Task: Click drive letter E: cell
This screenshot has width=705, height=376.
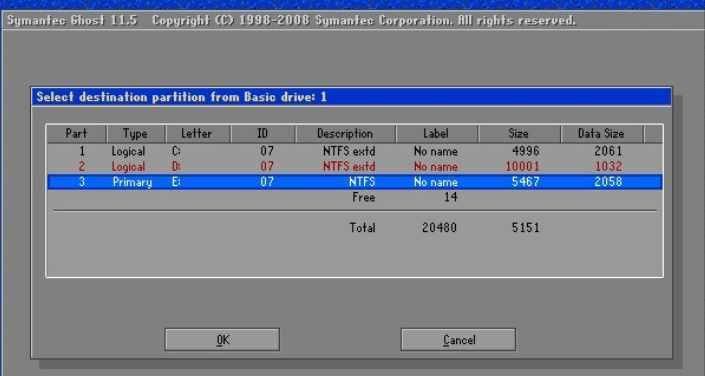Action: point(176,182)
